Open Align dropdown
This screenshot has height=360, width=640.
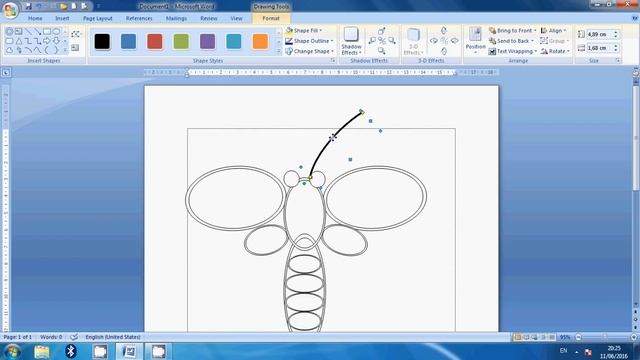pos(553,31)
